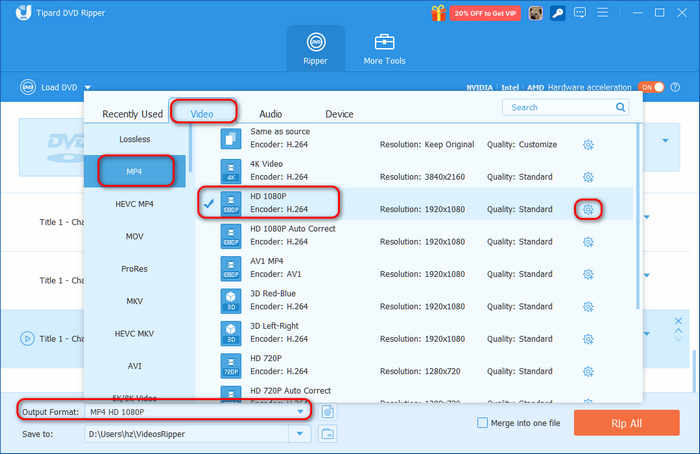
Task: Click the AV1 MP4 preset icon
Action: (231, 268)
